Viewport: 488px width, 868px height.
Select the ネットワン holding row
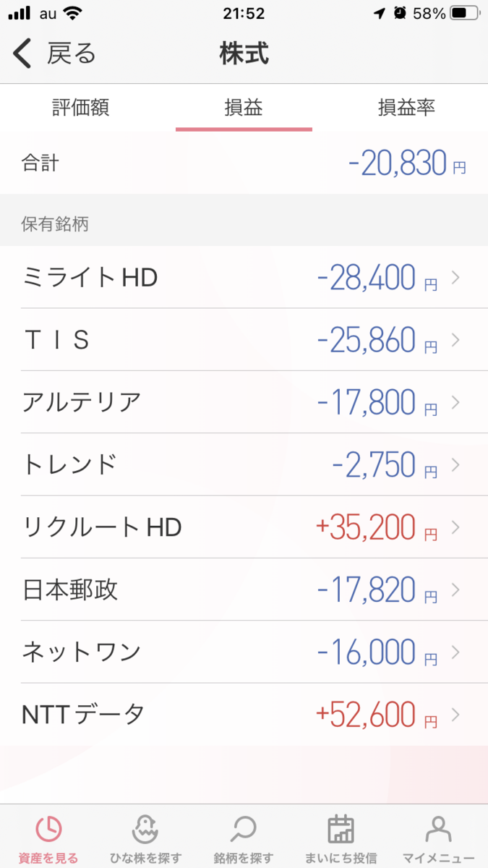coord(244,652)
